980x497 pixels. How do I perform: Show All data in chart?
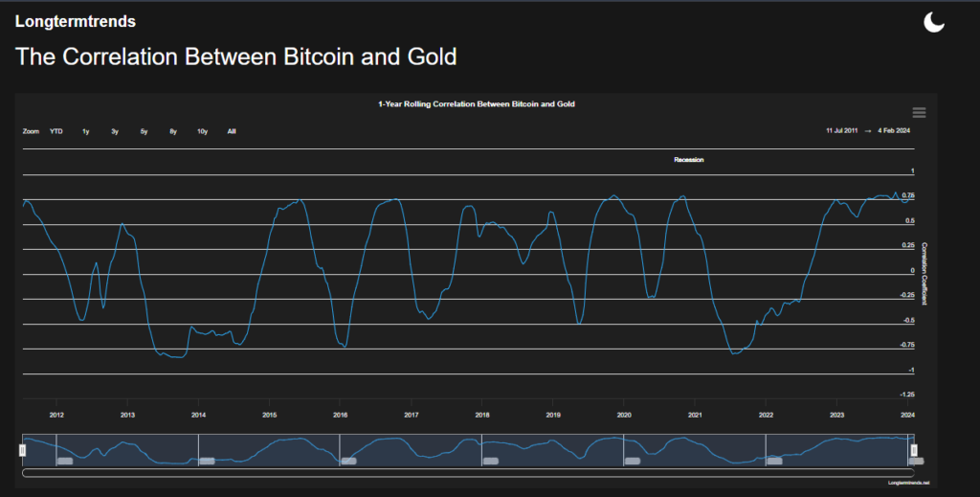pyautogui.click(x=232, y=130)
